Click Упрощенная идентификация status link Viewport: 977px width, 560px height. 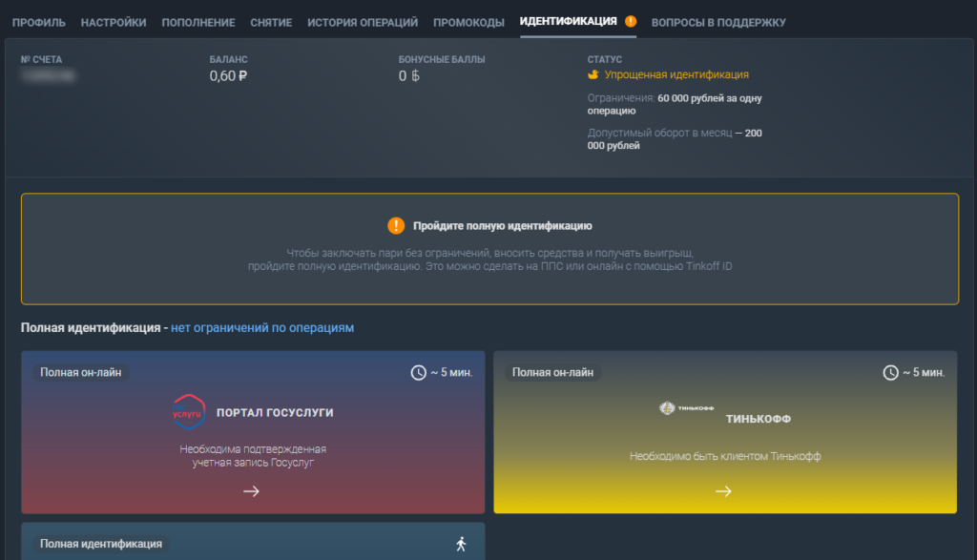[676, 74]
